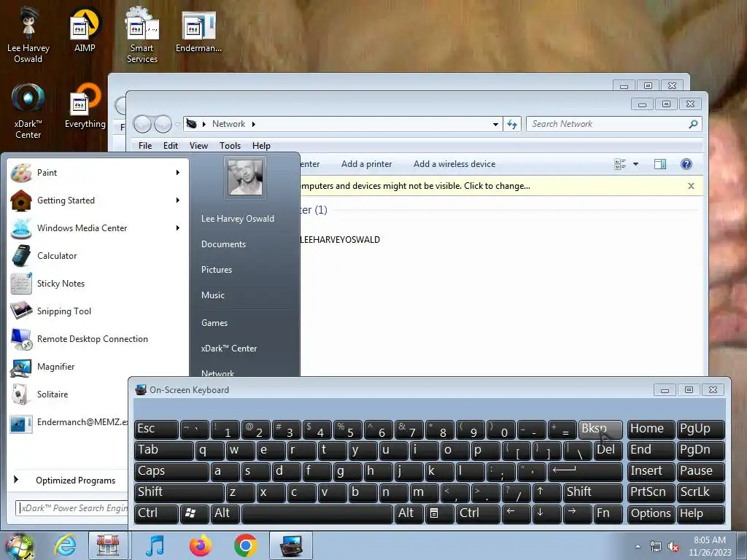
Task: Open the Help menu in Network window
Action: point(262,146)
